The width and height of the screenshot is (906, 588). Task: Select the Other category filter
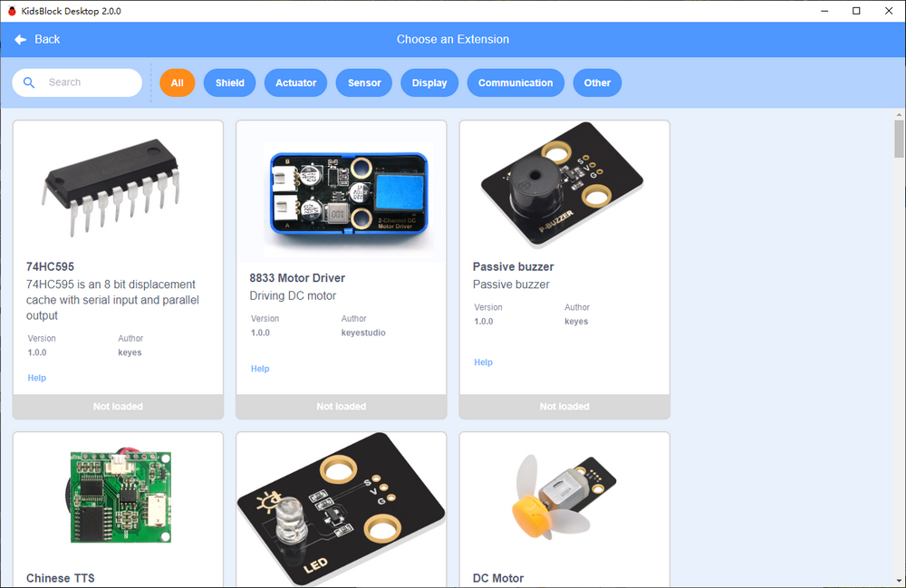pos(597,82)
